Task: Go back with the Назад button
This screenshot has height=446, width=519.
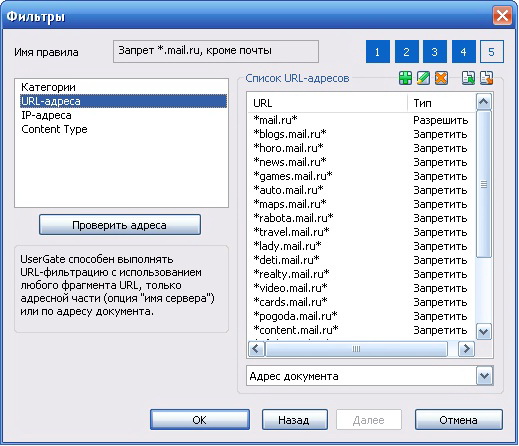Action: pyautogui.click(x=295, y=420)
